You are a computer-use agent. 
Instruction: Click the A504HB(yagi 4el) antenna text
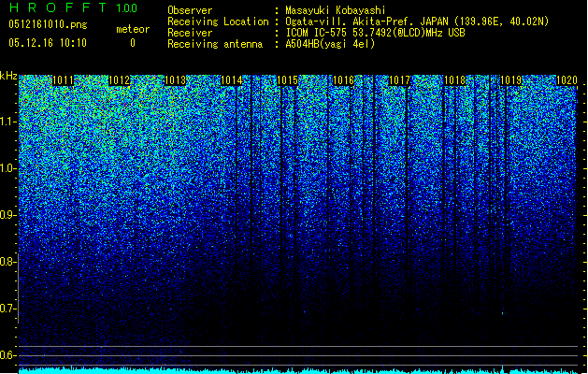coord(330,44)
